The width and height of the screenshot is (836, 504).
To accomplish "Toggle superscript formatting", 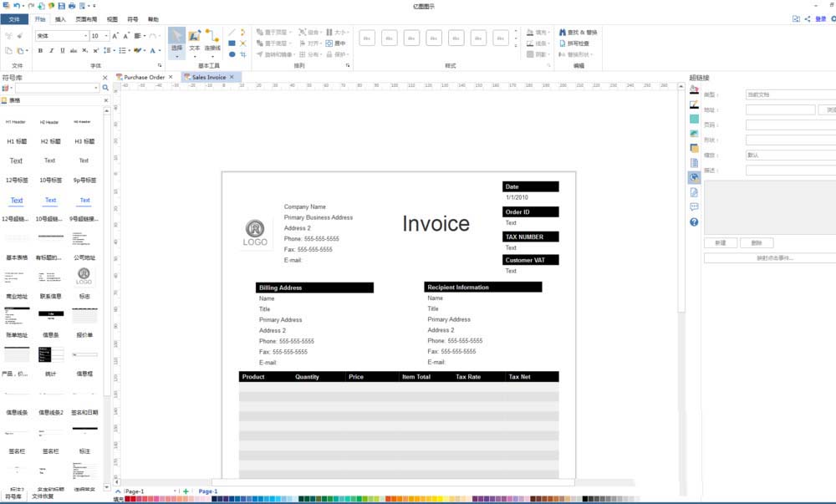I will point(95,51).
